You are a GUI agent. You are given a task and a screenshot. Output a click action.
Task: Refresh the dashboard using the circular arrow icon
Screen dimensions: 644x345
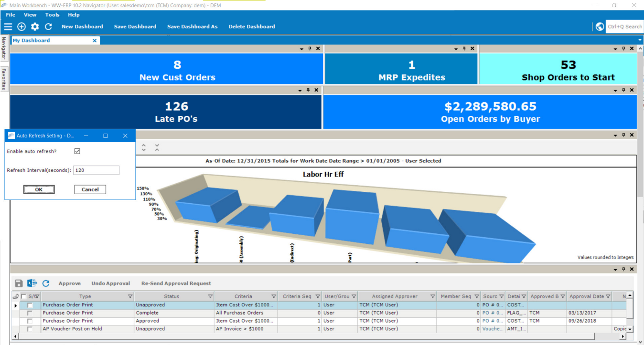(48, 27)
